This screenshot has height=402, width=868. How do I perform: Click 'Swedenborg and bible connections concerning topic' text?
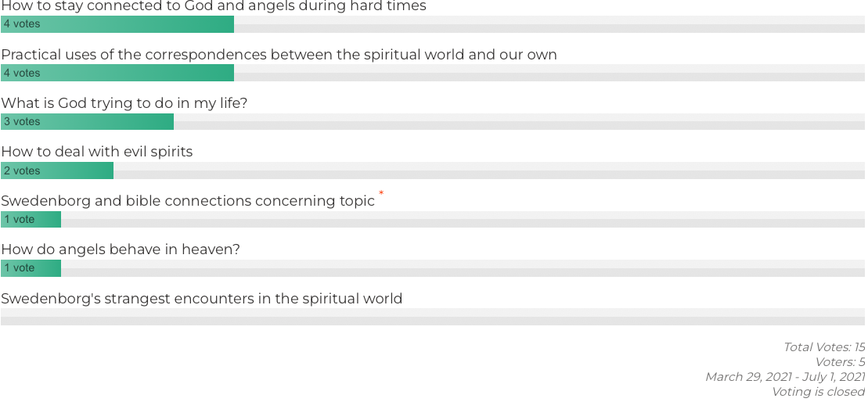[x=188, y=201]
